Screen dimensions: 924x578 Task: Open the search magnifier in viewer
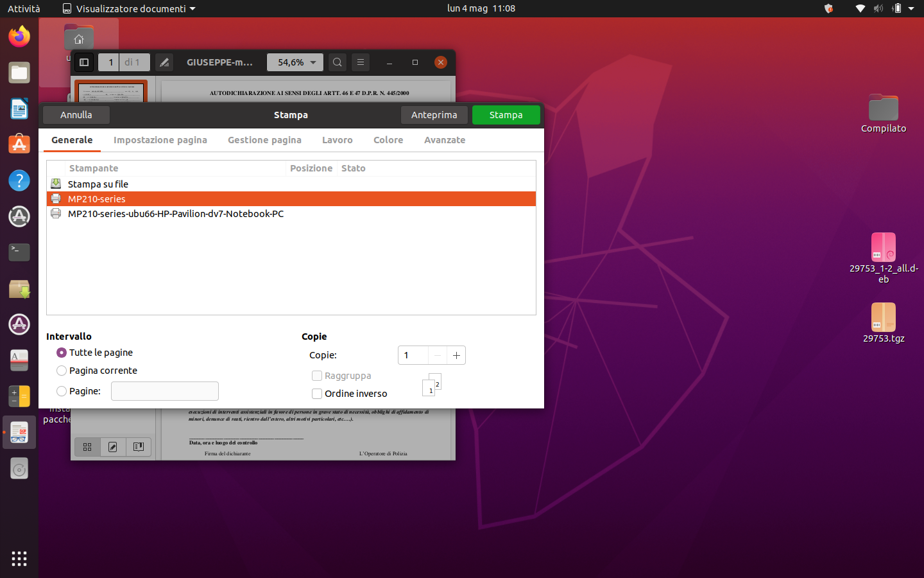[338, 62]
